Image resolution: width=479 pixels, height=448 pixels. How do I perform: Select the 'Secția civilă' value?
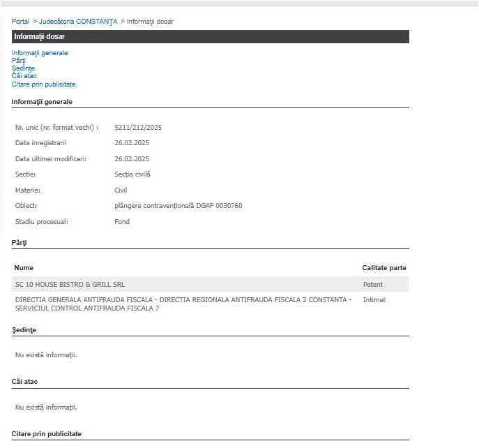pyautogui.click(x=132, y=174)
